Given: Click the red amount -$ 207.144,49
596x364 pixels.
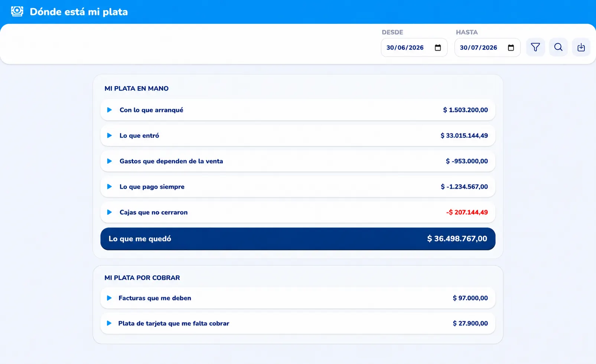Looking at the screenshot, I should (x=467, y=212).
